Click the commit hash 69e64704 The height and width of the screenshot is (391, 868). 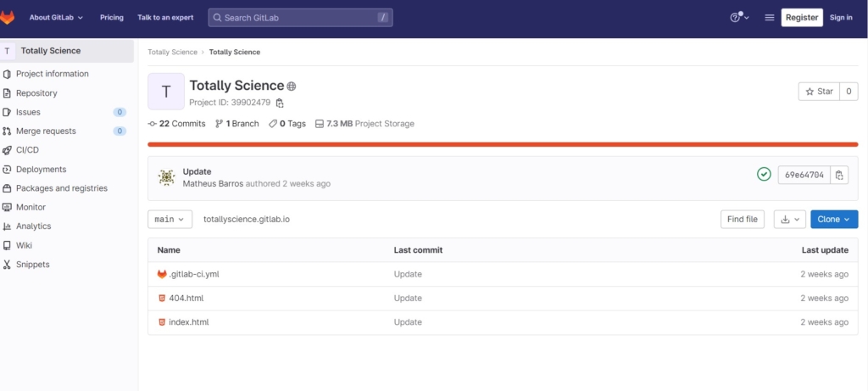click(804, 175)
